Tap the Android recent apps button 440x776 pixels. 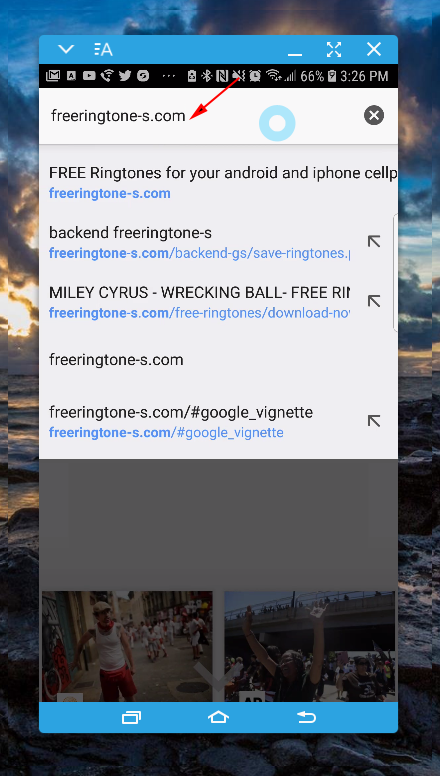click(131, 717)
